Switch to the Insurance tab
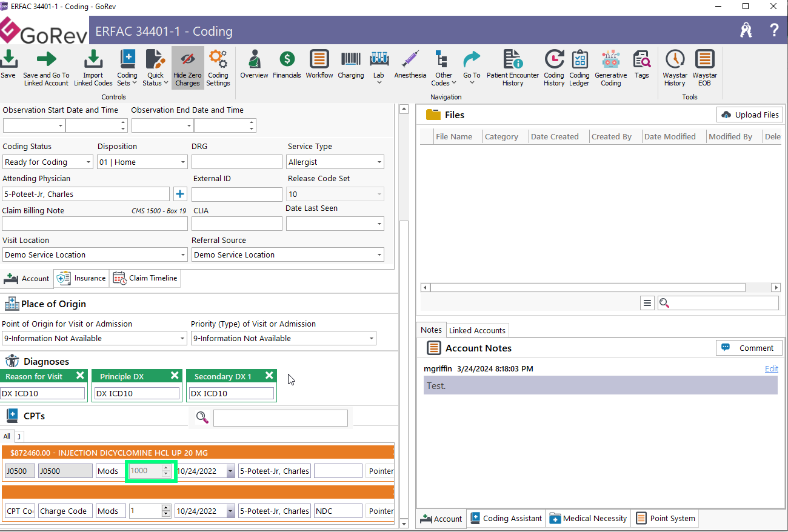 click(x=81, y=278)
